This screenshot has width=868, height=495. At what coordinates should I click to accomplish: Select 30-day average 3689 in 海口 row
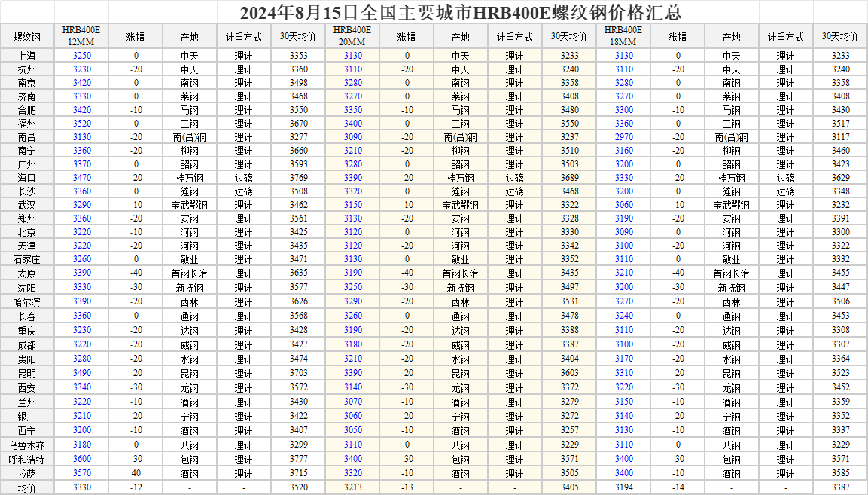tap(570, 178)
